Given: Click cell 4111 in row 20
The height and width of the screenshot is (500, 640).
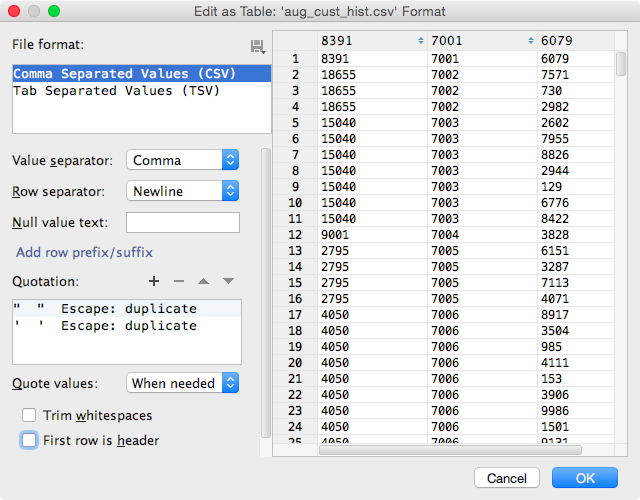Looking at the screenshot, I should [x=576, y=362].
